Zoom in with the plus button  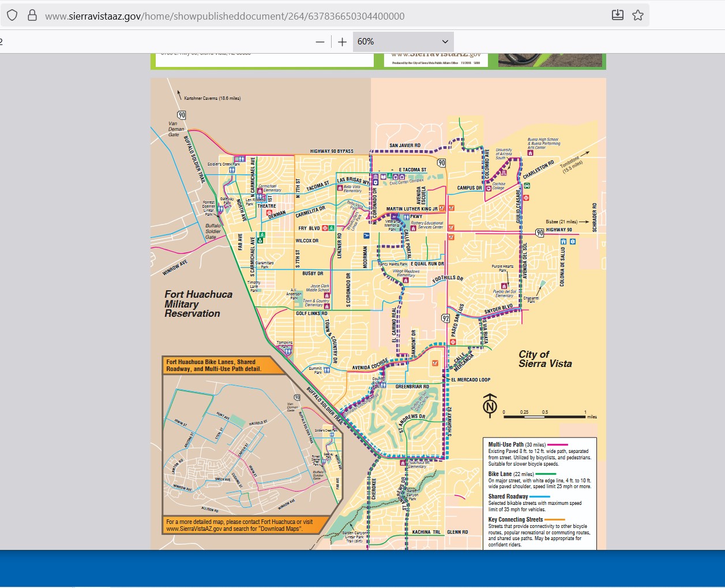(342, 42)
